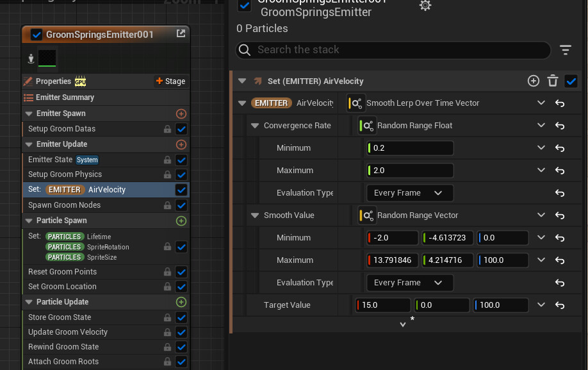
Task: Add a module to Particle Update
Action: coord(181,302)
